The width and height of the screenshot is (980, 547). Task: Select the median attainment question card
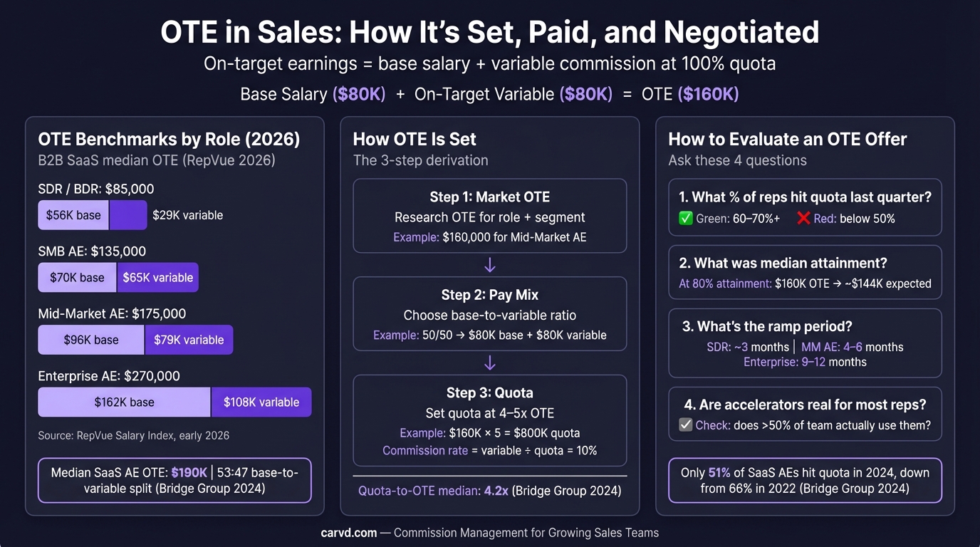[805, 273]
